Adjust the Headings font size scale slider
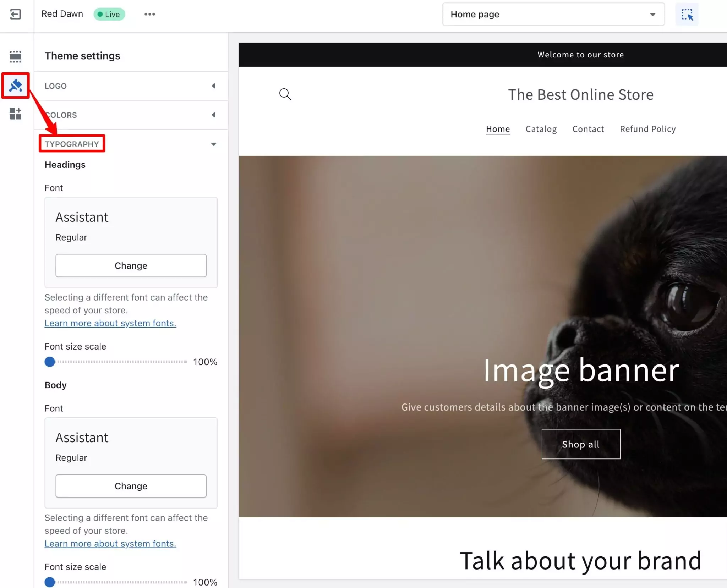 [x=50, y=362]
